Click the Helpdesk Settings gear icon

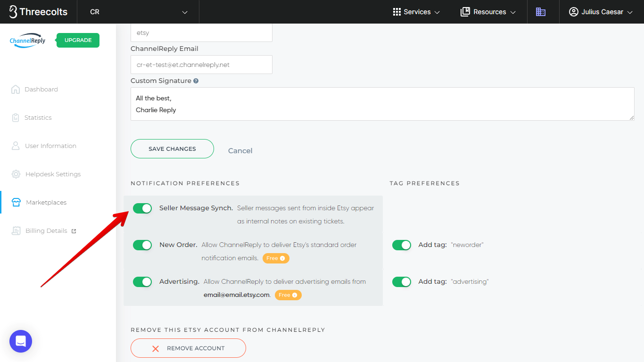click(x=16, y=174)
